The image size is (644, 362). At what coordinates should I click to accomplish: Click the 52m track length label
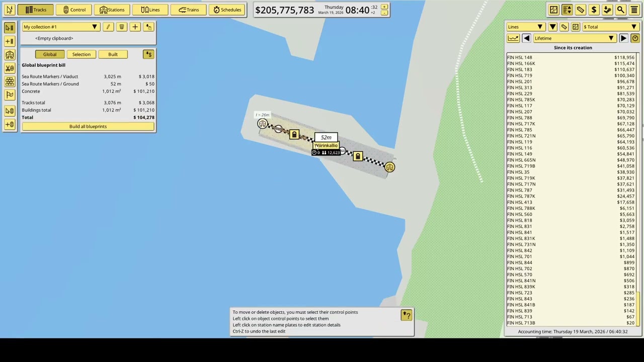(326, 137)
